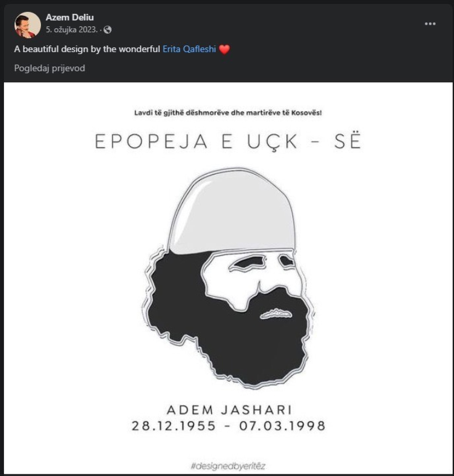The width and height of the screenshot is (454, 476).
Task: Visit the tagged Erita Qafleshi profile
Action: point(189,49)
